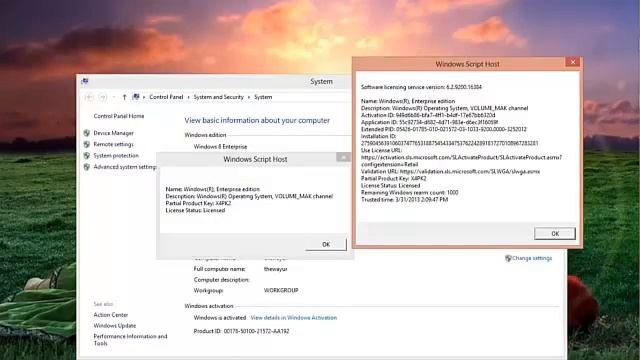The width and height of the screenshot is (640, 360).
Task: Click the Change settings shield icon
Action: [x=508, y=258]
